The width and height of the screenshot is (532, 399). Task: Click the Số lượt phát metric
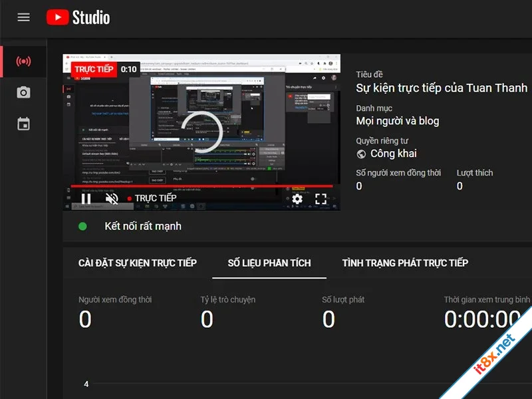click(x=343, y=312)
